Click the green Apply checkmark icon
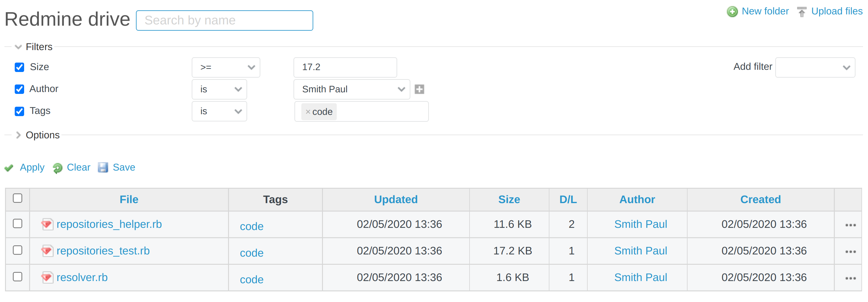This screenshot has width=868, height=302. coord(9,167)
